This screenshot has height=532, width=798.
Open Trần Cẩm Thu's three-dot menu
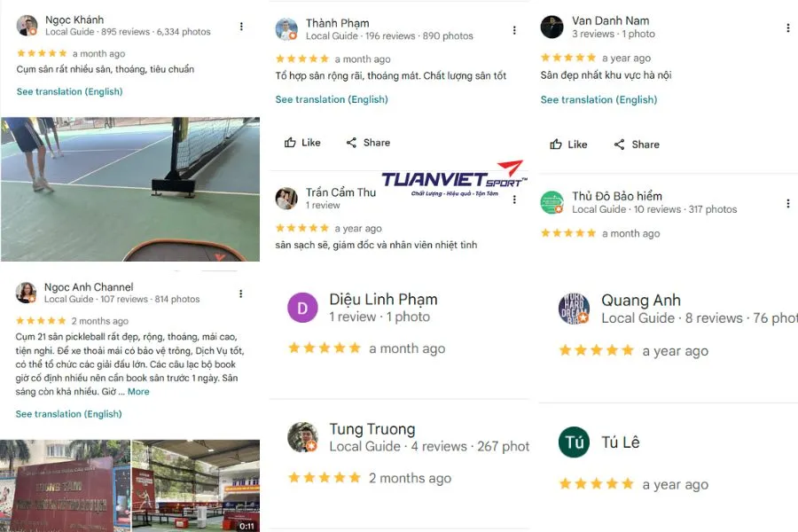click(514, 199)
